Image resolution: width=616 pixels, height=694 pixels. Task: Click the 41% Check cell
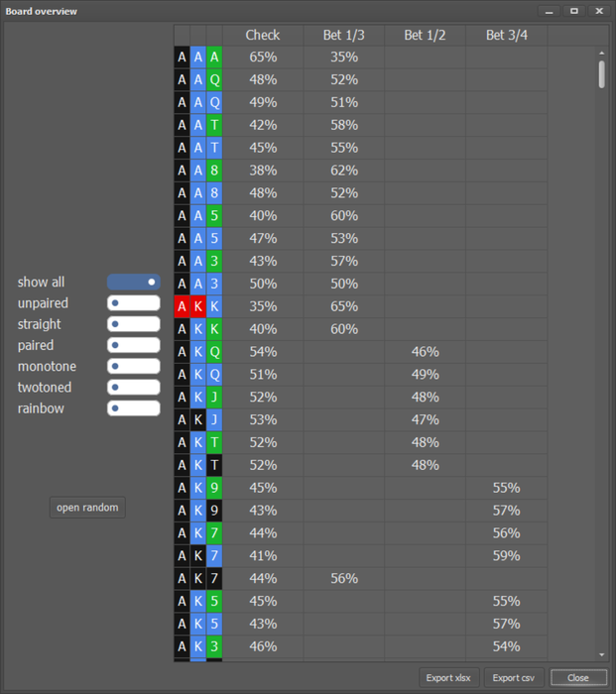point(263,555)
